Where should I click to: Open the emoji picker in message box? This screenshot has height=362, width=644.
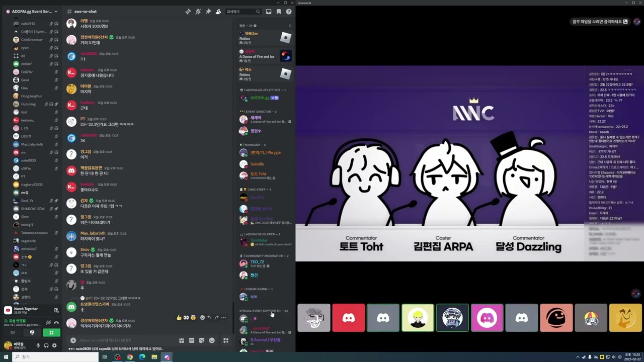click(x=212, y=340)
